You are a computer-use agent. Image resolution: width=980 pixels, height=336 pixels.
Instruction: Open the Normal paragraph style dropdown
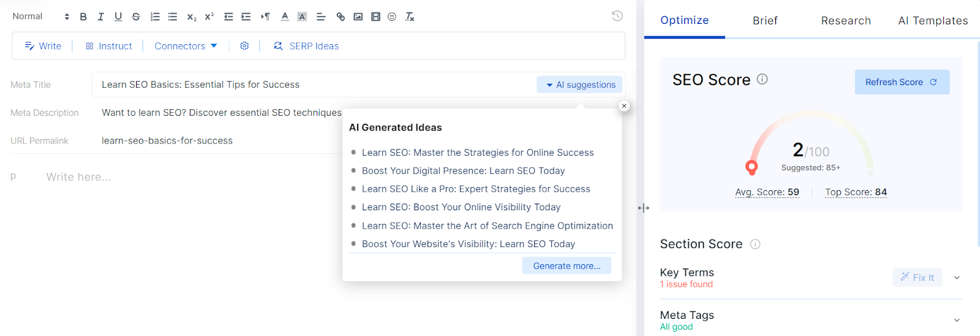tap(40, 17)
